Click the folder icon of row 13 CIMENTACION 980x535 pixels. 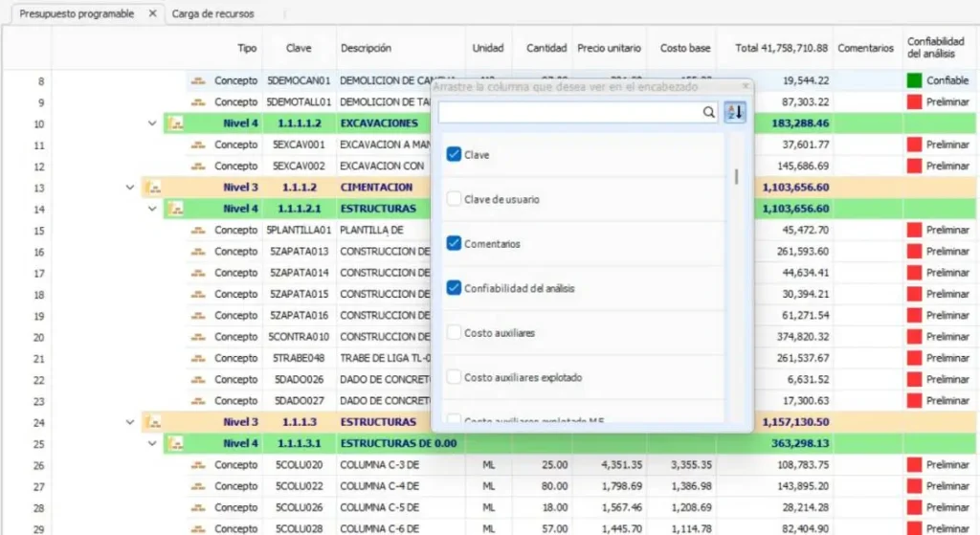point(152,188)
